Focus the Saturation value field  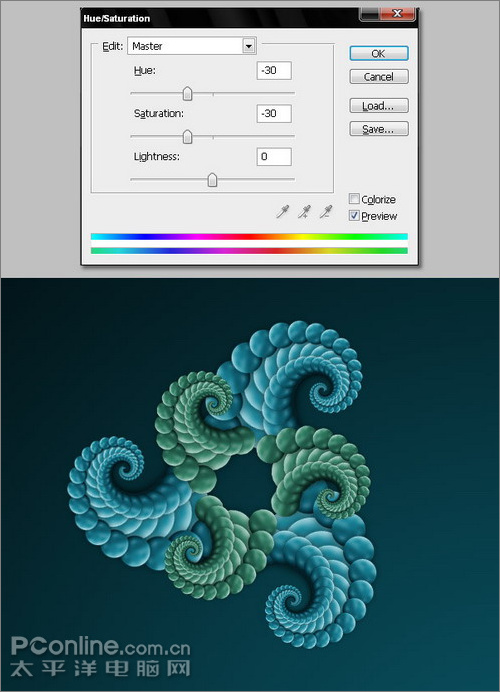tap(274, 113)
